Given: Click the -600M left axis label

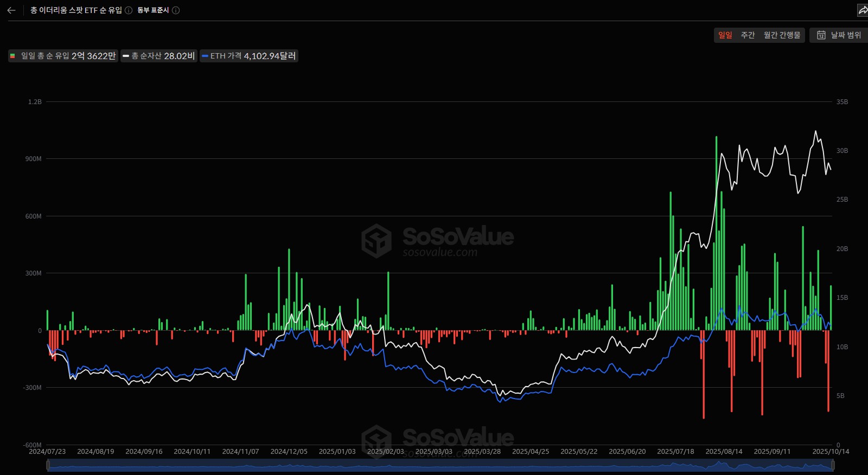Looking at the screenshot, I should [x=32, y=445].
